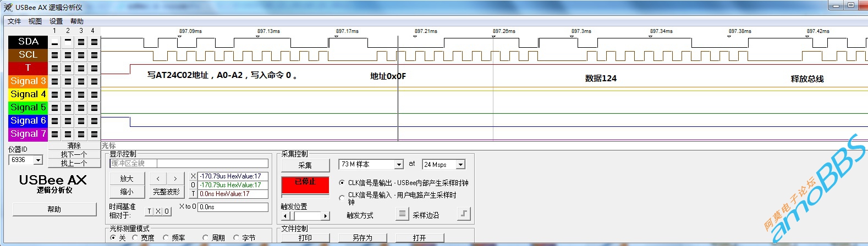The width and height of the screenshot is (868, 246).
Task: Toggle T signal trigger cell in column 4
Action: [x=94, y=68]
